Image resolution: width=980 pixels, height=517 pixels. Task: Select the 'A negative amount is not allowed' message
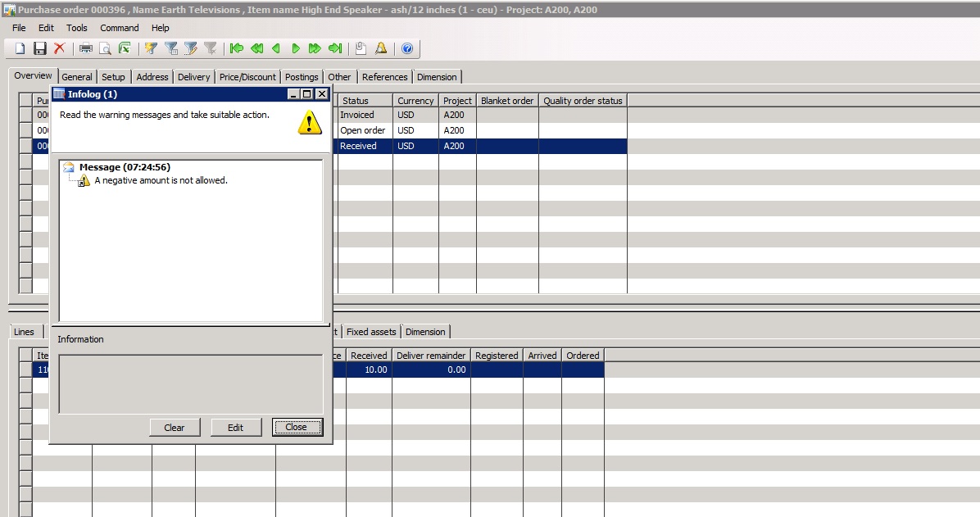pos(161,180)
